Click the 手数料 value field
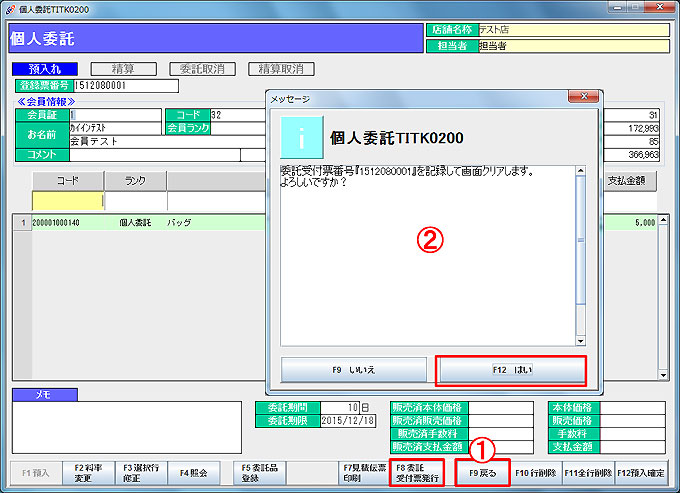The image size is (680, 493). tap(633, 434)
